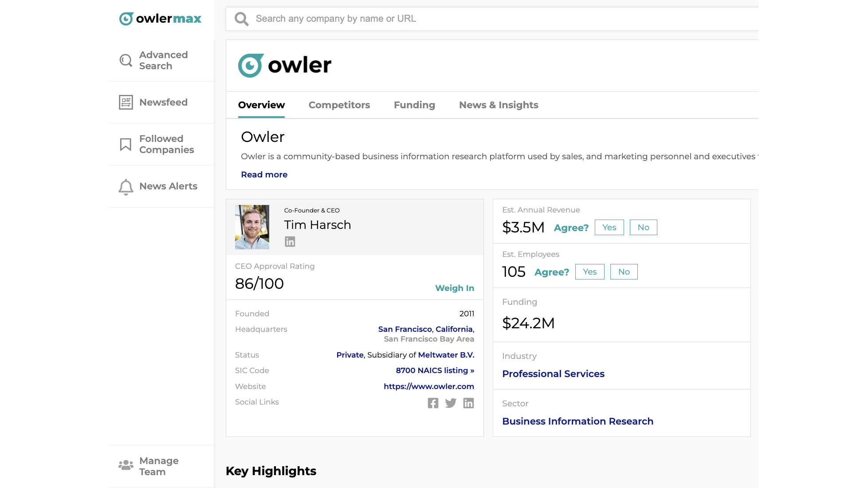Open the News & Insights tab

point(498,105)
